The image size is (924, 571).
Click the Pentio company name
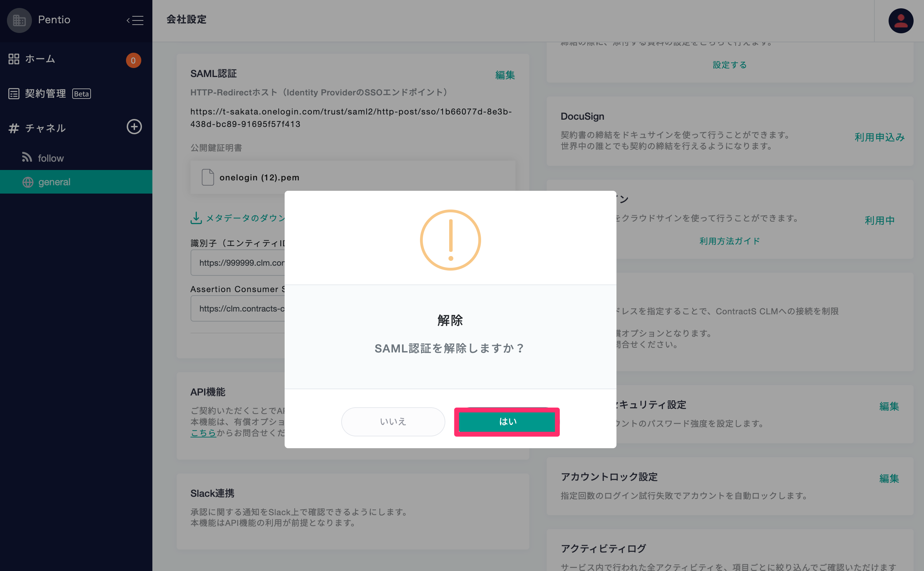[x=54, y=20]
